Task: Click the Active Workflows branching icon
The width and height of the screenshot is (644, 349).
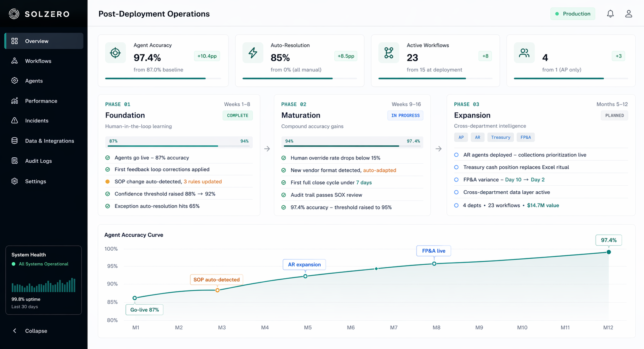Action: (389, 53)
